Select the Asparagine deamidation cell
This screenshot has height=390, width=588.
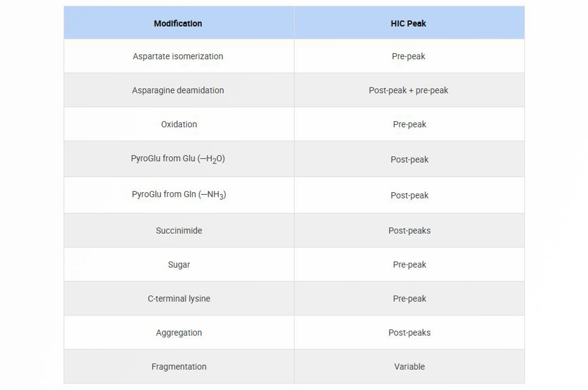(x=178, y=90)
